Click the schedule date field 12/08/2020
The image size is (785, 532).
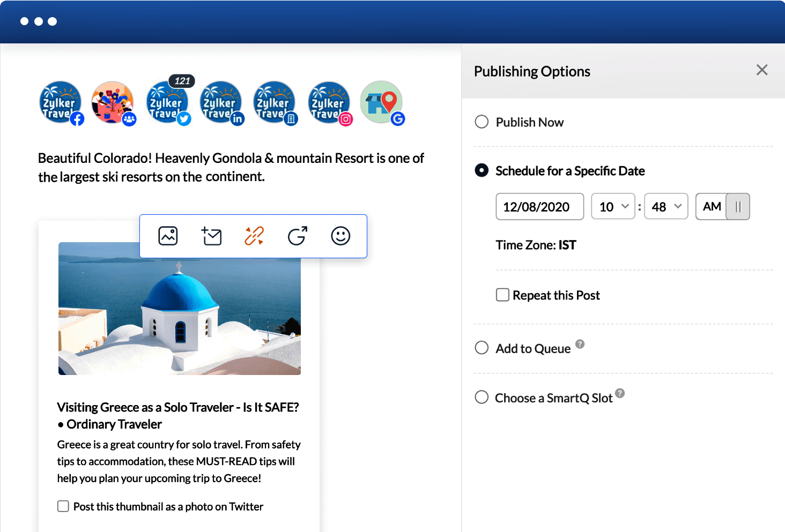[x=539, y=207]
